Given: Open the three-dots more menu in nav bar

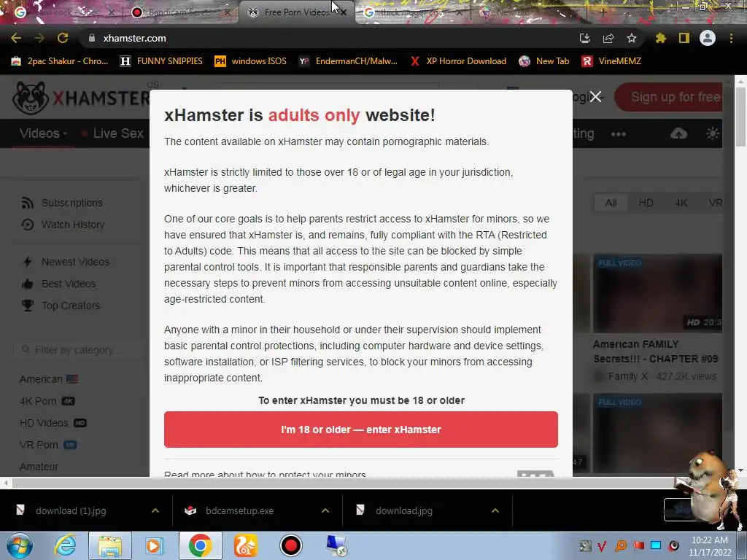Looking at the screenshot, I should coord(619,134).
